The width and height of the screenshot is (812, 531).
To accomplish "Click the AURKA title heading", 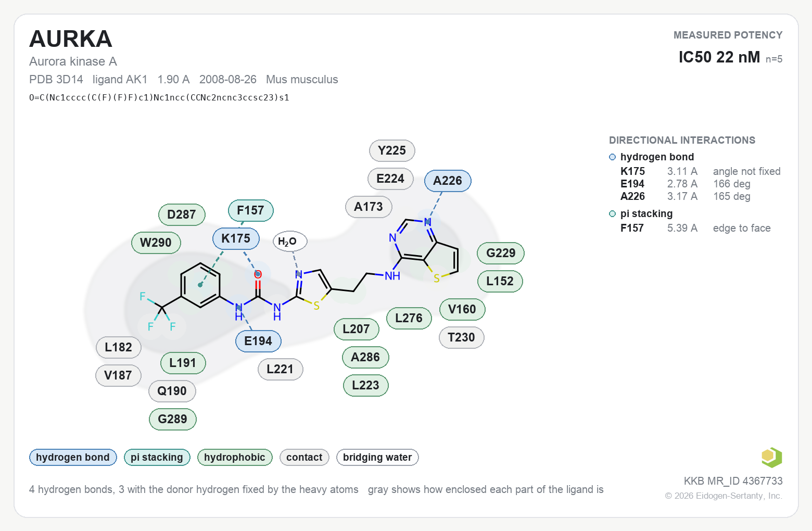I will (71, 39).
